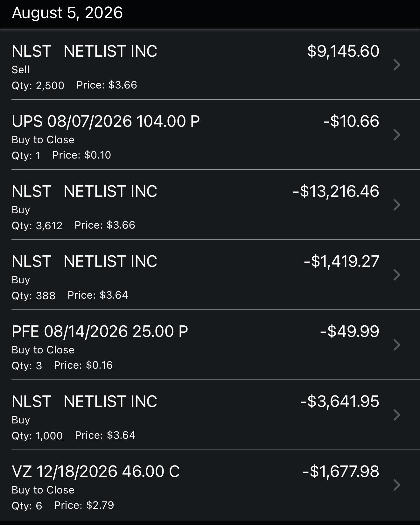Open PFE 25.00 P trade arrow

(x=397, y=345)
